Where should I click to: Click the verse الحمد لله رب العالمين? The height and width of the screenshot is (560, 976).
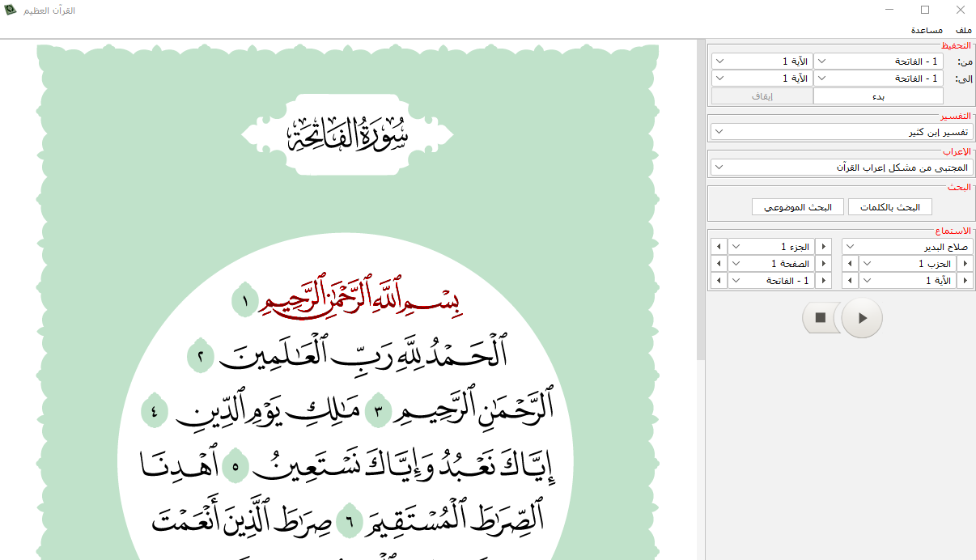tap(363, 353)
